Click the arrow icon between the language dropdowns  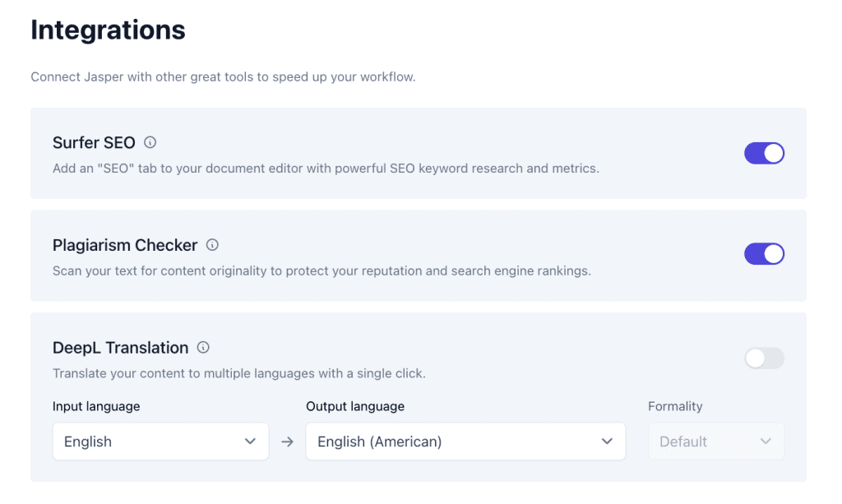[x=287, y=442]
